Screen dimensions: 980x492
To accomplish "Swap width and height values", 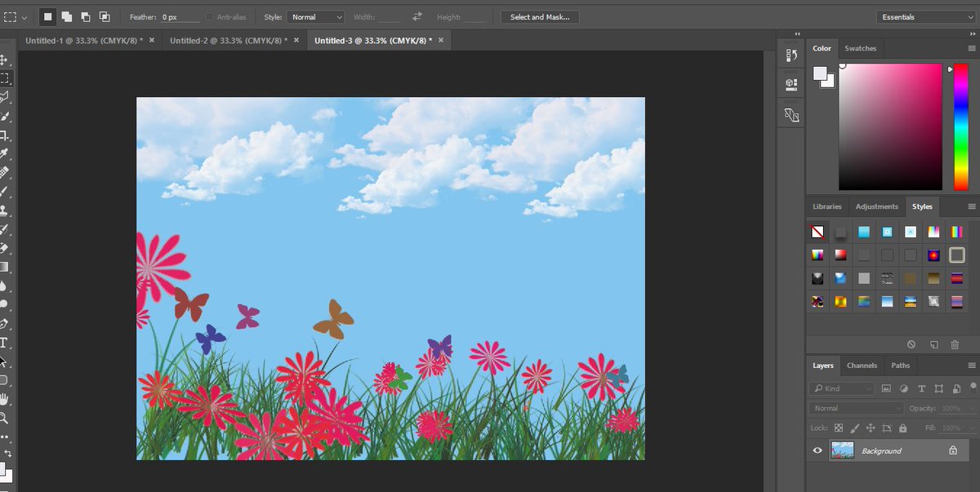I will point(417,16).
